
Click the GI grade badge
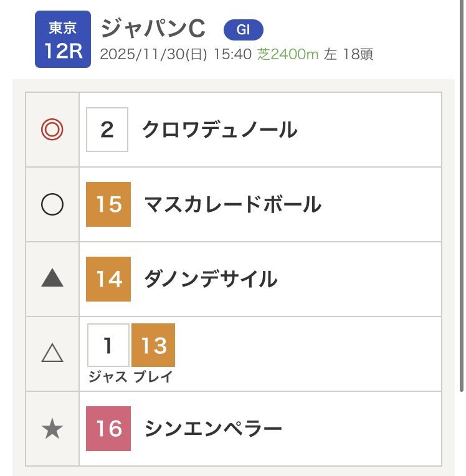tap(243, 29)
